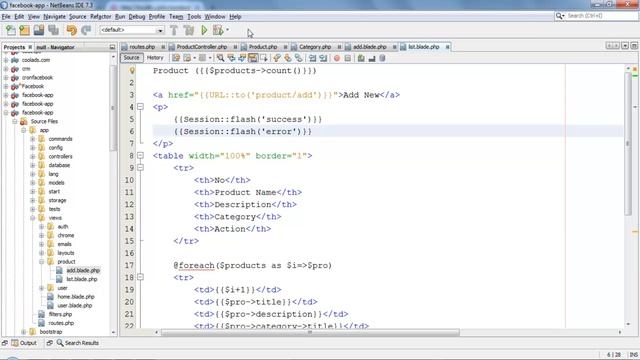This screenshot has height=360, width=640.
Task: Toggle Rectangular Selection editor icon
Action: [x=264, y=58]
